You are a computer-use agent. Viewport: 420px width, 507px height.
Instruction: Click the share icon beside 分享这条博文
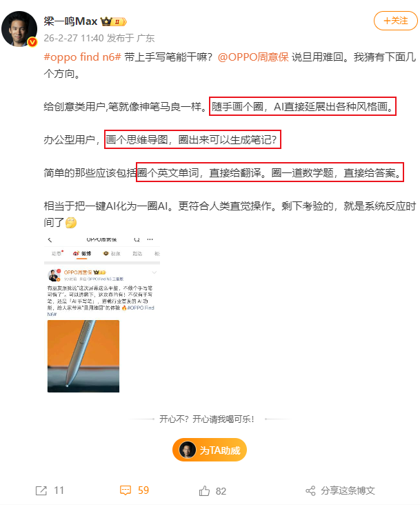[x=310, y=491]
